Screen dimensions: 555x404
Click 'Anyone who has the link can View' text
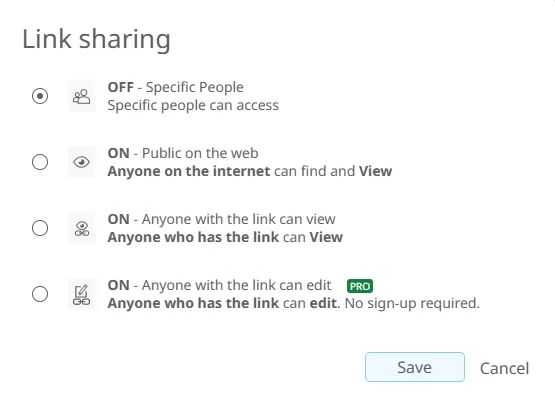[225, 237]
